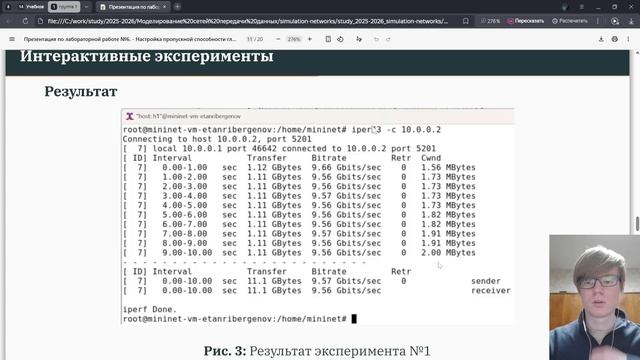This screenshot has width=640, height=360.
Task: Open the browser three-dot menu in the address row
Action: click(x=598, y=21)
